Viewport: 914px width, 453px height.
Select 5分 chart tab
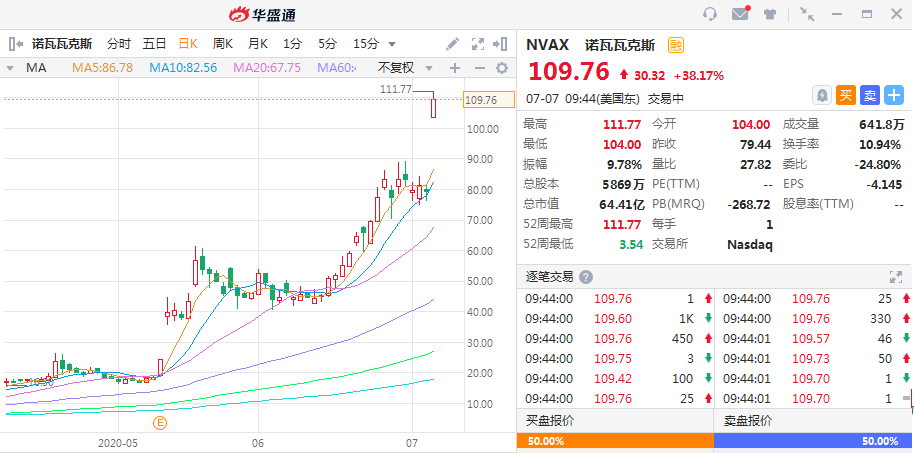328,44
